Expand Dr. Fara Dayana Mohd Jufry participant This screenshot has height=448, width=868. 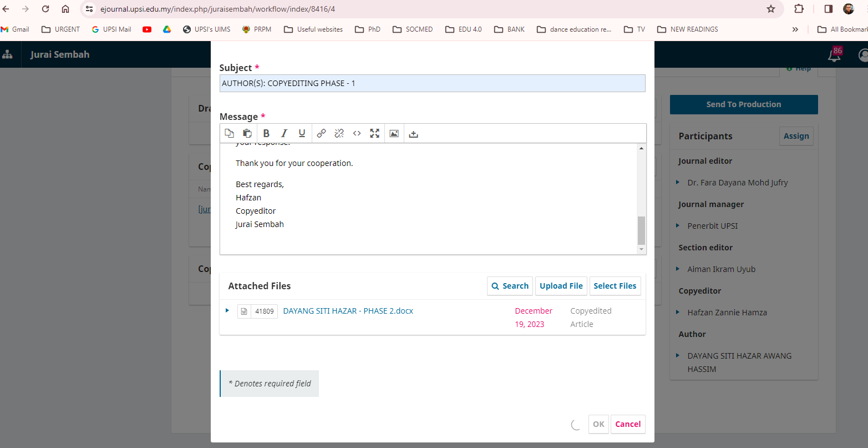(x=678, y=183)
